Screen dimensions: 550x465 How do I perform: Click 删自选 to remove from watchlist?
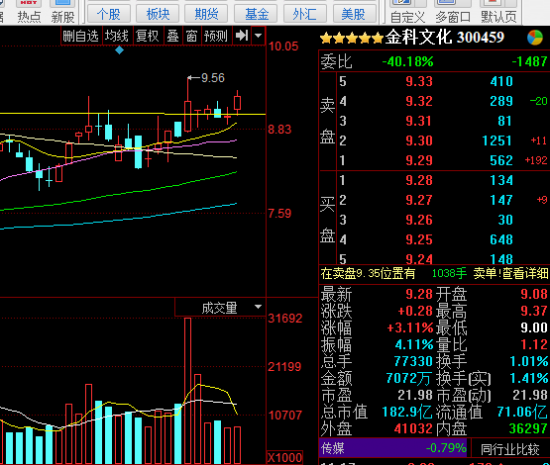pos(81,36)
